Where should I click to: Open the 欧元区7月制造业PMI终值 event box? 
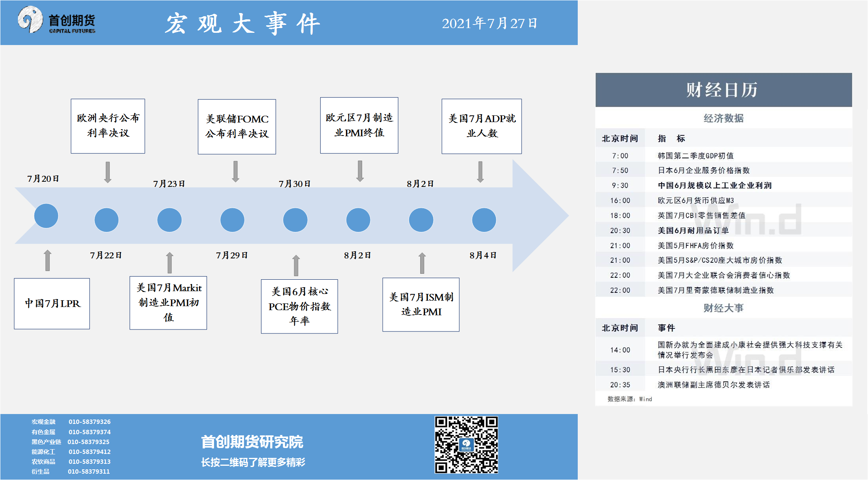click(359, 125)
